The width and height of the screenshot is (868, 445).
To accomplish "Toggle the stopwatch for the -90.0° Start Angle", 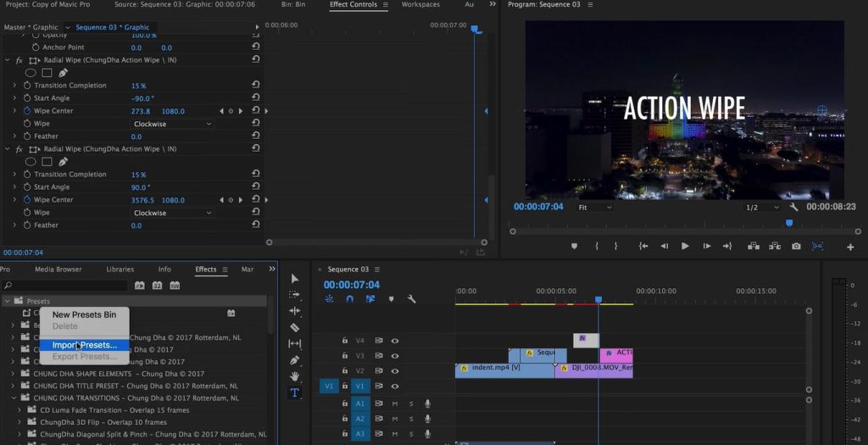I will coord(27,98).
